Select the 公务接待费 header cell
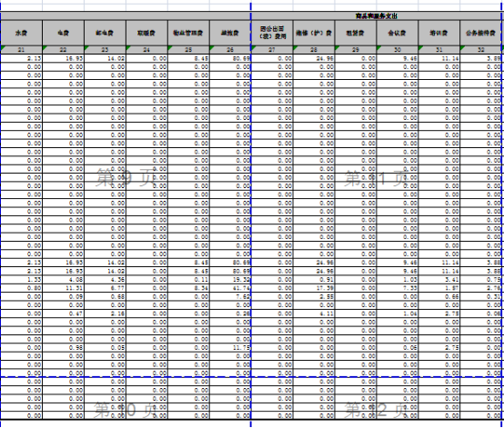This screenshot has height=428, width=504. point(481,33)
